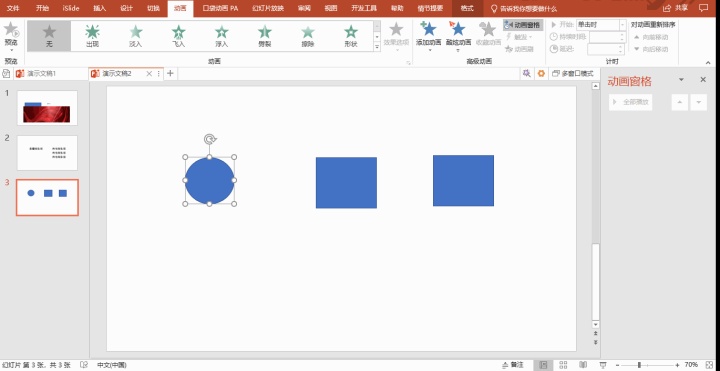Click 向前移动 move earlier button
This screenshot has height=371, width=720.
click(652, 37)
